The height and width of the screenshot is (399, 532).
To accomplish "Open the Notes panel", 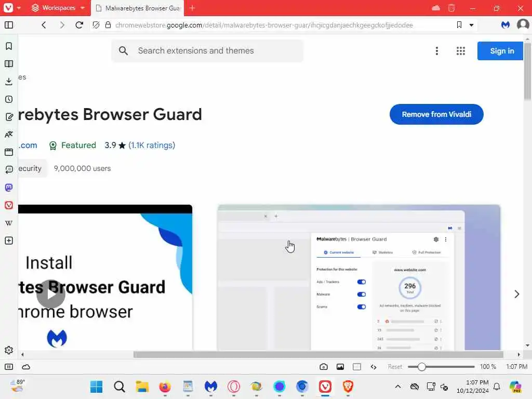I will coord(9,117).
